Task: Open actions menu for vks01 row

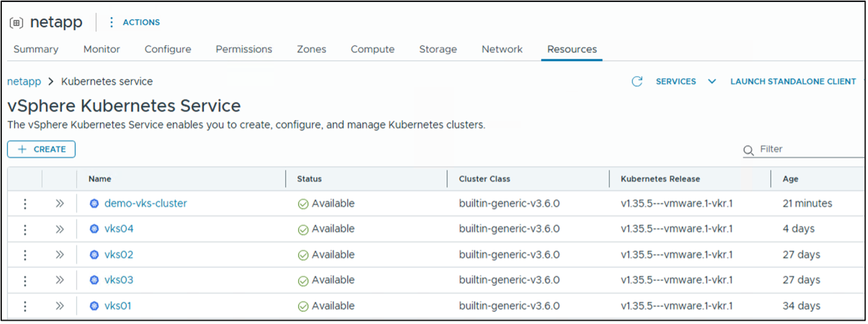Action: point(25,307)
